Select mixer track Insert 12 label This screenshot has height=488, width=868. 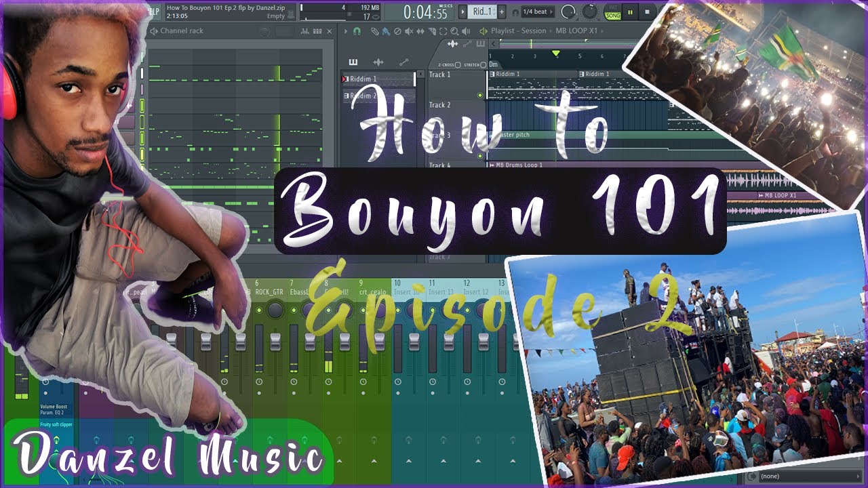pyautogui.click(x=476, y=291)
